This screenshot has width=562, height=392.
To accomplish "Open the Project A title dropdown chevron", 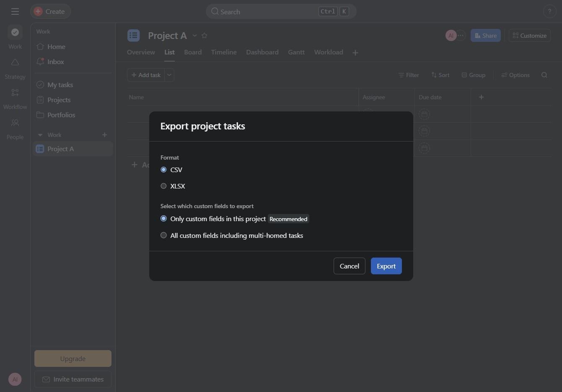I will click(194, 36).
